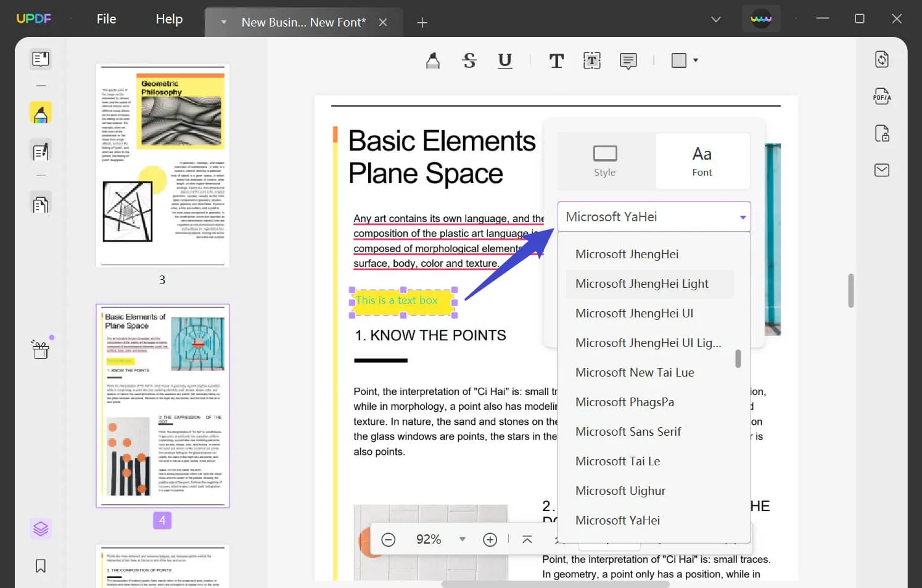This screenshot has width=922, height=588.
Task: Choose Microsoft JhengHei UI Lig... font
Action: 650,343
